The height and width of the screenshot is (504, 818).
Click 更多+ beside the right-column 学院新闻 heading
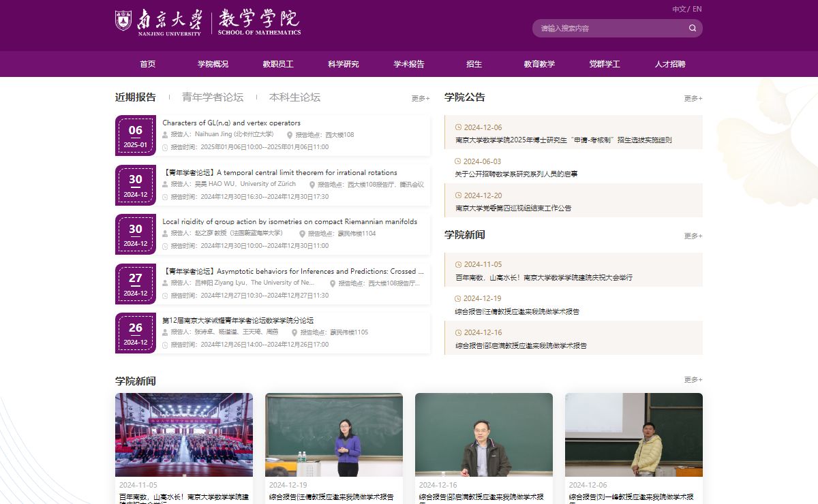pos(693,236)
